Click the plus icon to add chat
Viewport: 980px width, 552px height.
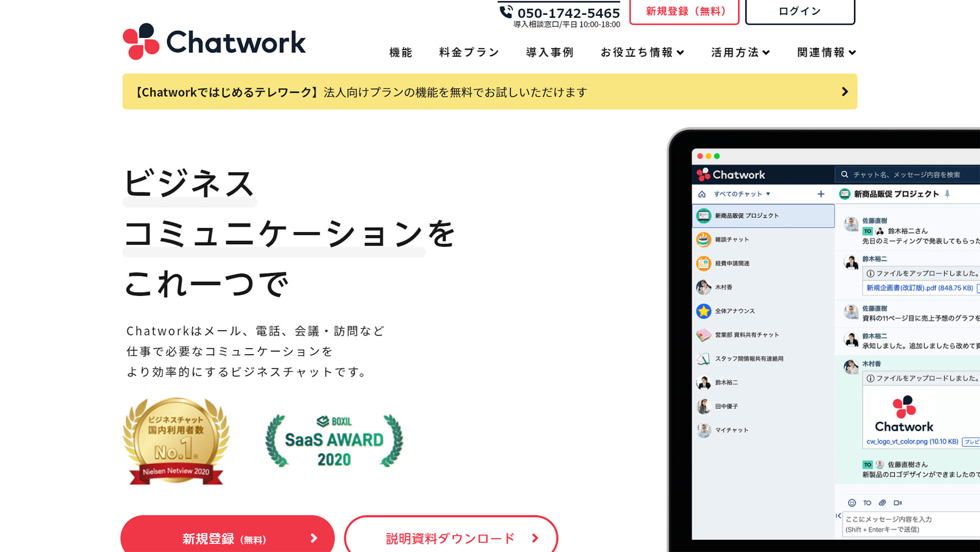pyautogui.click(x=821, y=194)
